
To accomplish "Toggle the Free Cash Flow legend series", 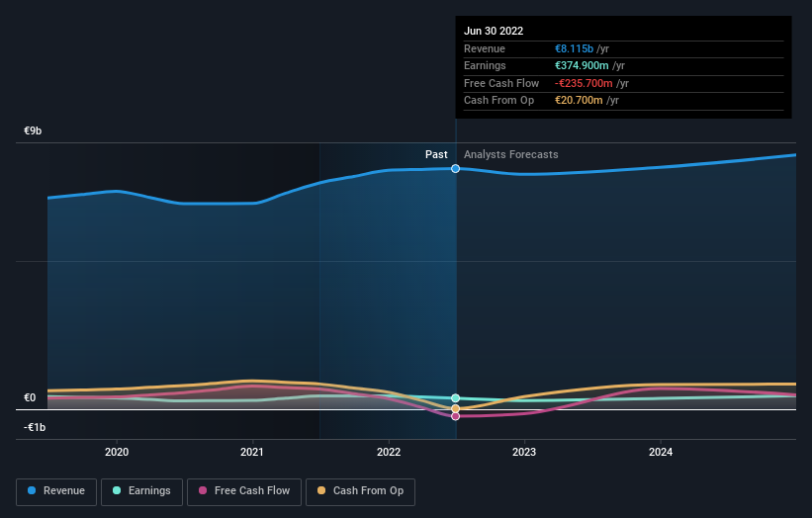I will pyautogui.click(x=244, y=491).
